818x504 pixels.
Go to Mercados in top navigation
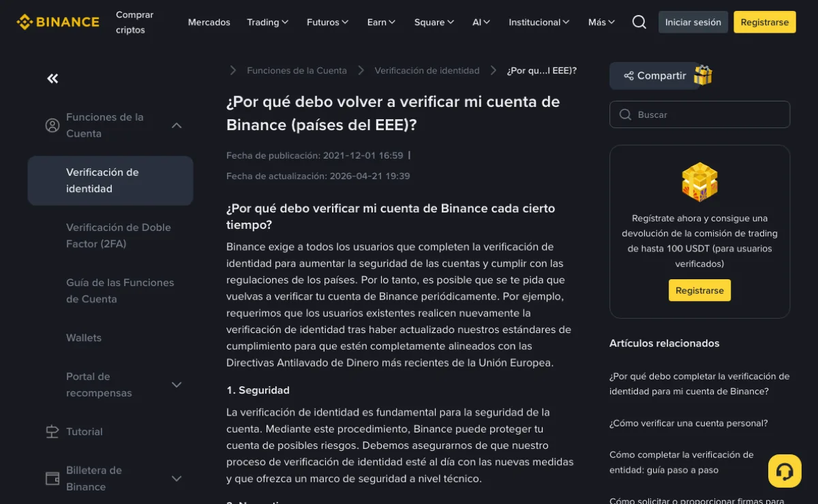coord(209,22)
